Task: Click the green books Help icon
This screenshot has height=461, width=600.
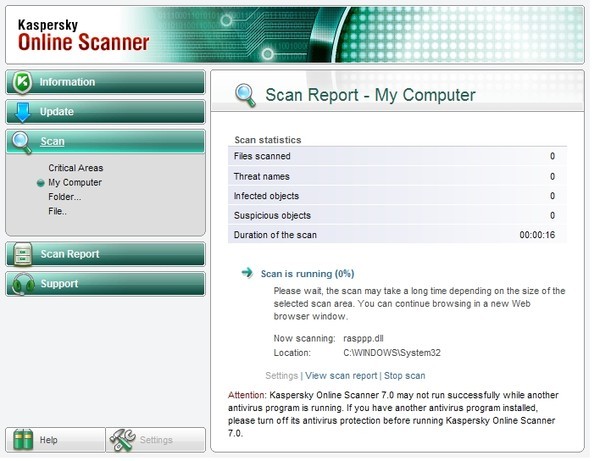Action: pos(23,440)
